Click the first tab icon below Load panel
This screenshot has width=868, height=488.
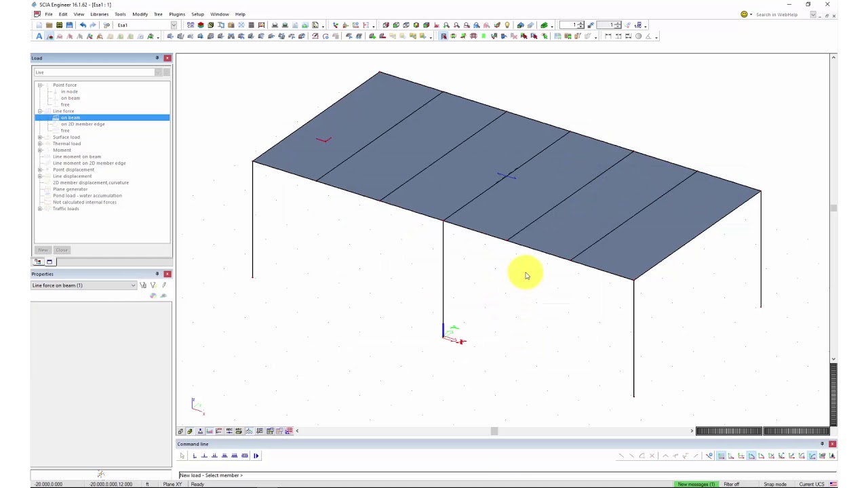39,262
